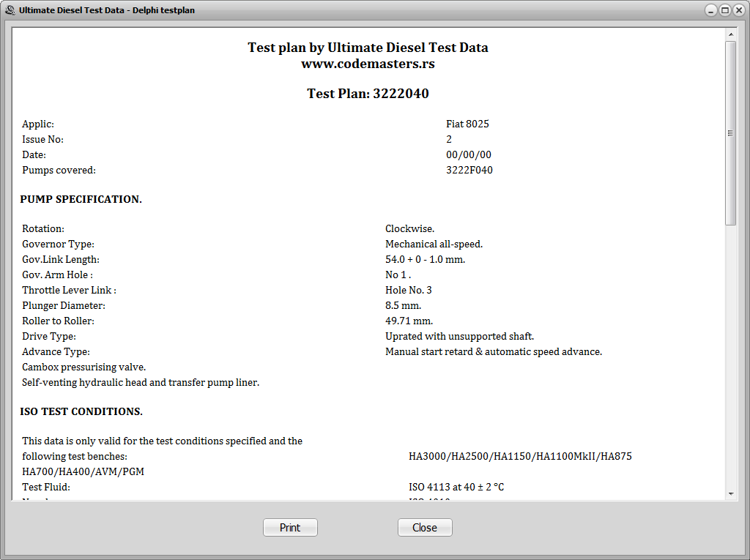The image size is (750, 560).
Task: Click the 'Clockwise.' rotation value
Action: click(410, 228)
